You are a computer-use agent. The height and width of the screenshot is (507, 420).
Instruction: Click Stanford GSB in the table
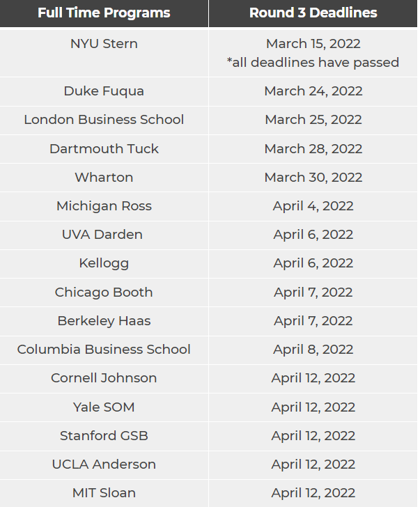[x=104, y=436]
